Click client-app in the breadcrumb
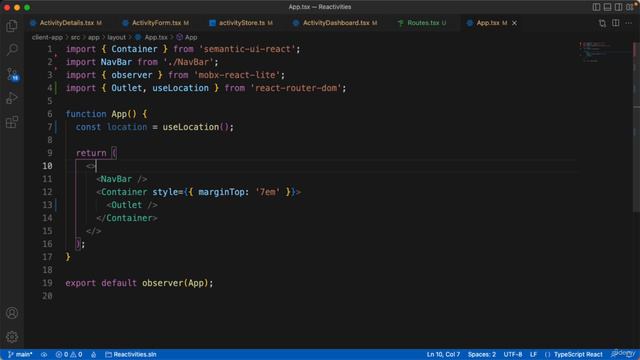 click(x=47, y=37)
